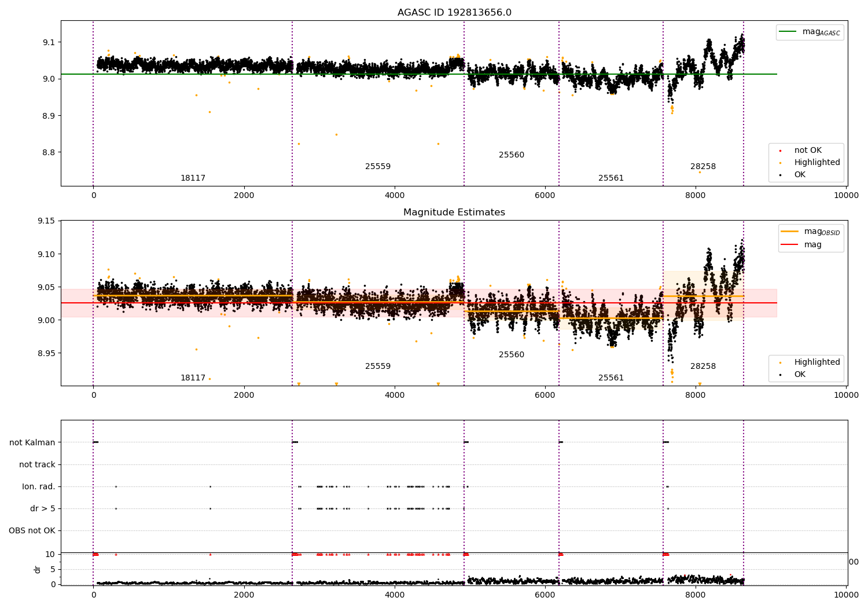The image size is (868, 608).
Task: Click the 8.8 y-axis tick in top plot
Action: 49,153
